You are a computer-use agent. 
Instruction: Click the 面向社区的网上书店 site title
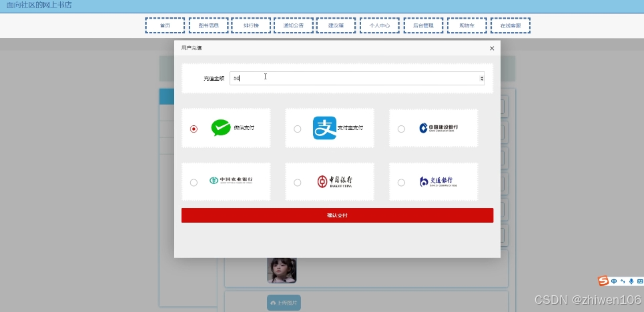[x=39, y=5]
